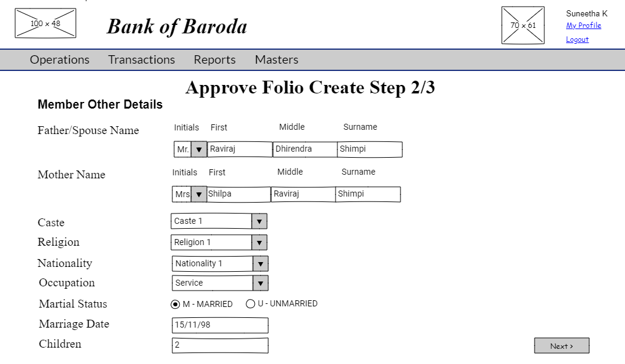Click the 100 x 48 logo placeholder

click(45, 23)
